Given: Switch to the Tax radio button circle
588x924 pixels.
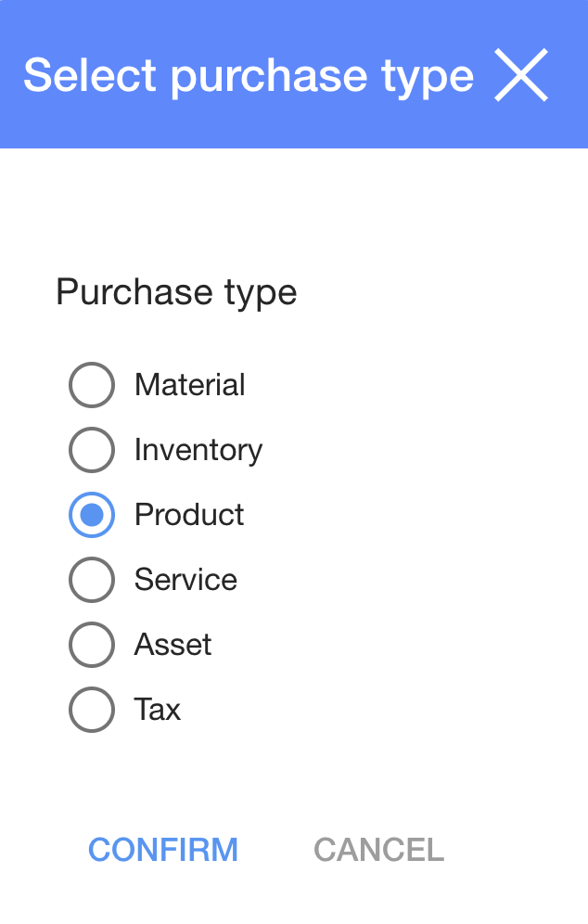Looking at the screenshot, I should pyautogui.click(x=92, y=710).
